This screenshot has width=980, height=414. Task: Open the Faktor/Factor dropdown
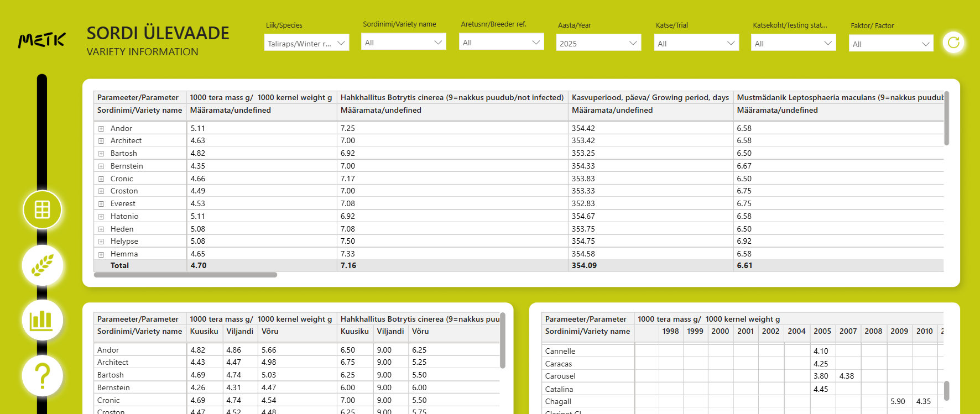[891, 44]
